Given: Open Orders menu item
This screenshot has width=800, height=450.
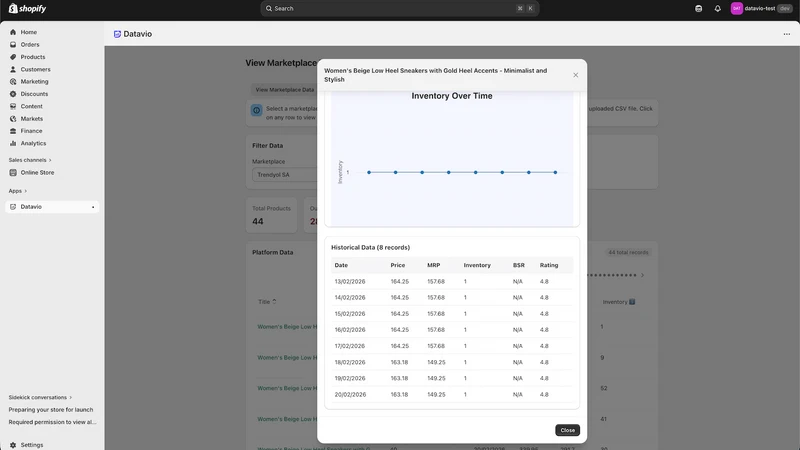Looking at the screenshot, I should pyautogui.click(x=30, y=44).
